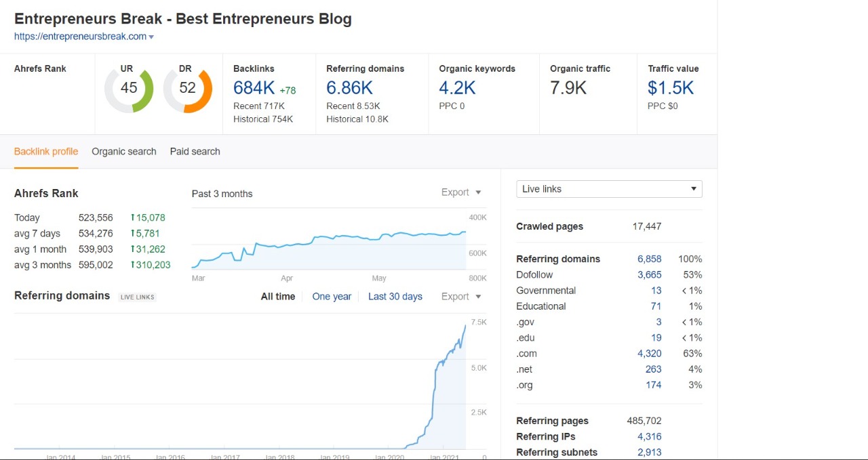
Task: Click the DR score gauge
Action: (186, 87)
